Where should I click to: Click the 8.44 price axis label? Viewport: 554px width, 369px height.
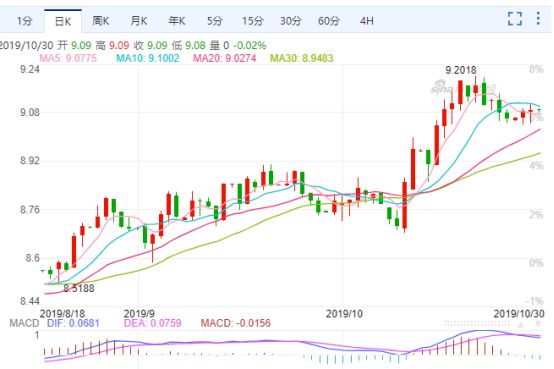pos(30,301)
